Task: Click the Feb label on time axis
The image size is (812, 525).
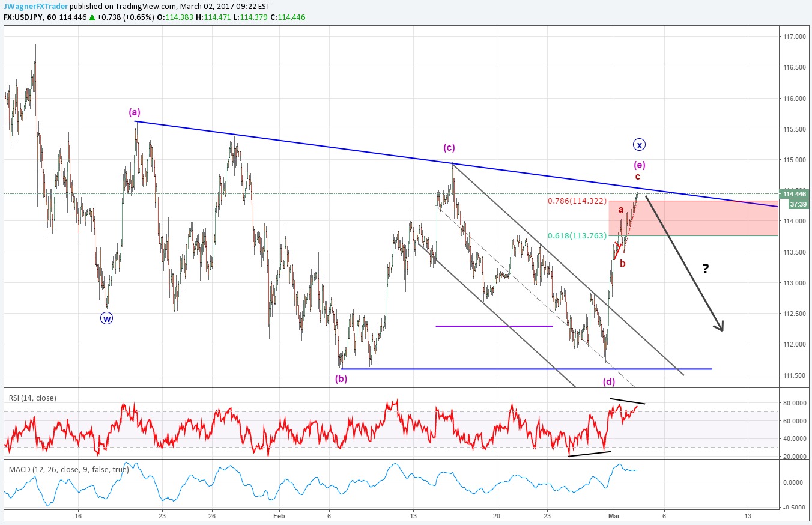Action: pyautogui.click(x=277, y=515)
